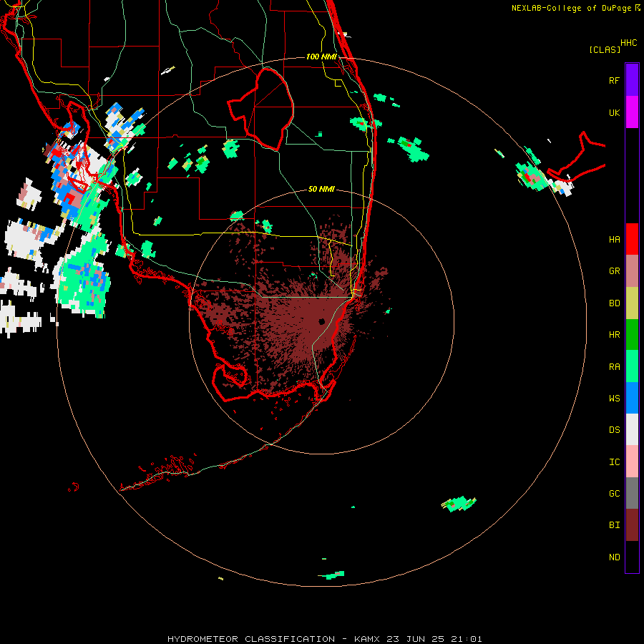Click the 'BD' legend label
The image size is (644, 644).
point(614,303)
